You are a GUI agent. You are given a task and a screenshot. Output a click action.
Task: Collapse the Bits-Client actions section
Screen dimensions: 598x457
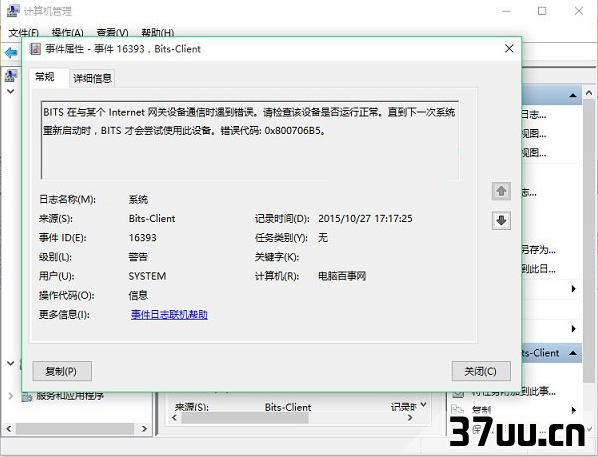pyautogui.click(x=572, y=353)
